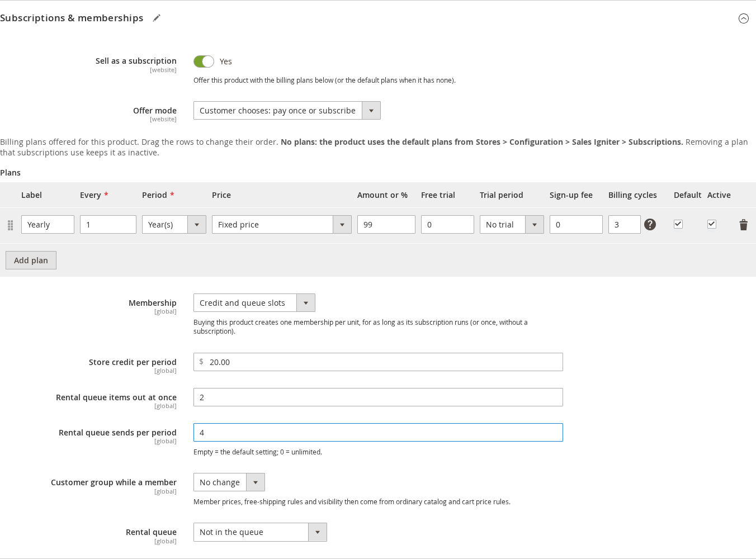Click the Rental queue items out at once field

click(x=378, y=397)
